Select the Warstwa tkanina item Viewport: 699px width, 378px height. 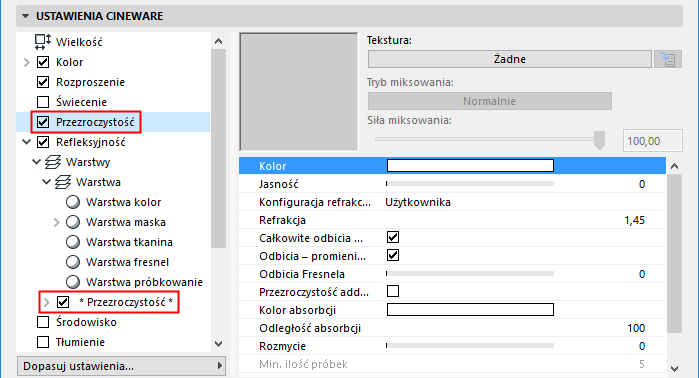(x=129, y=242)
